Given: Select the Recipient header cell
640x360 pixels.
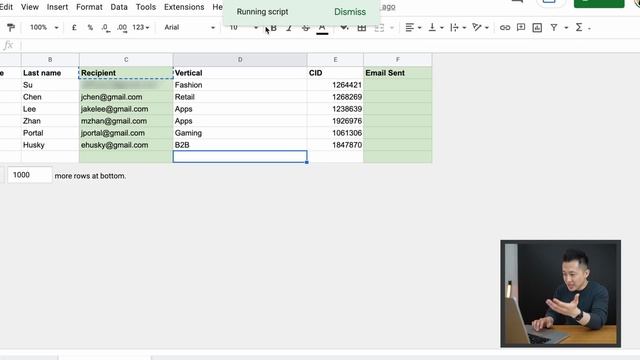Looking at the screenshot, I should (x=126, y=73).
